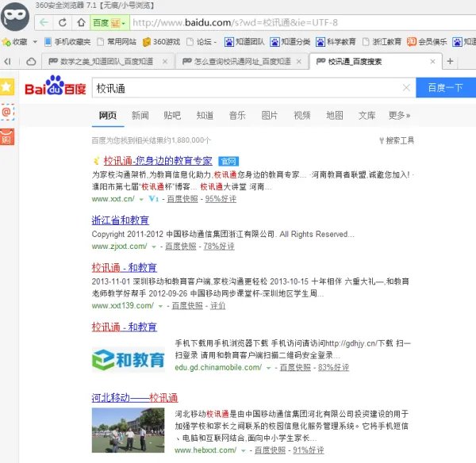Select the 文库 search tab
This screenshot has width=476, height=463.
pyautogui.click(x=367, y=115)
